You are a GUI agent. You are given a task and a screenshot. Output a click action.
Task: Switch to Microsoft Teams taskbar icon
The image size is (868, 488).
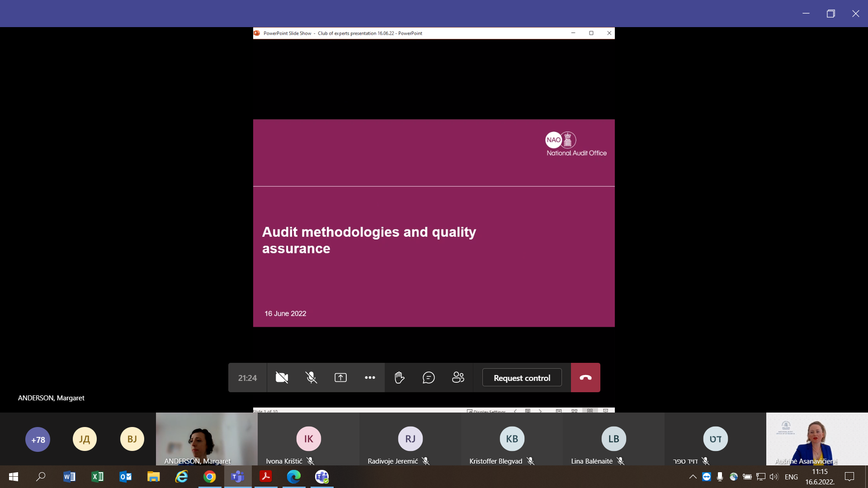[x=238, y=477]
